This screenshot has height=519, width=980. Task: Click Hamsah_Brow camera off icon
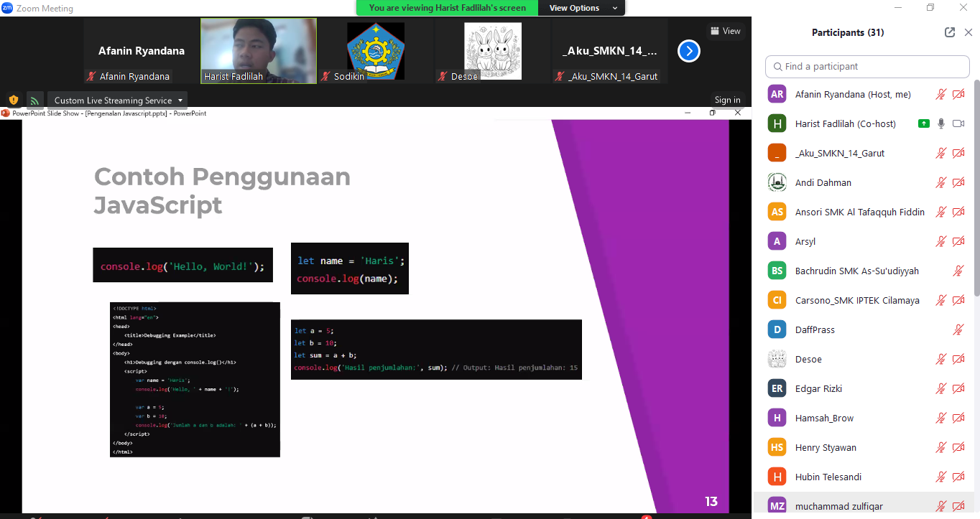958,418
